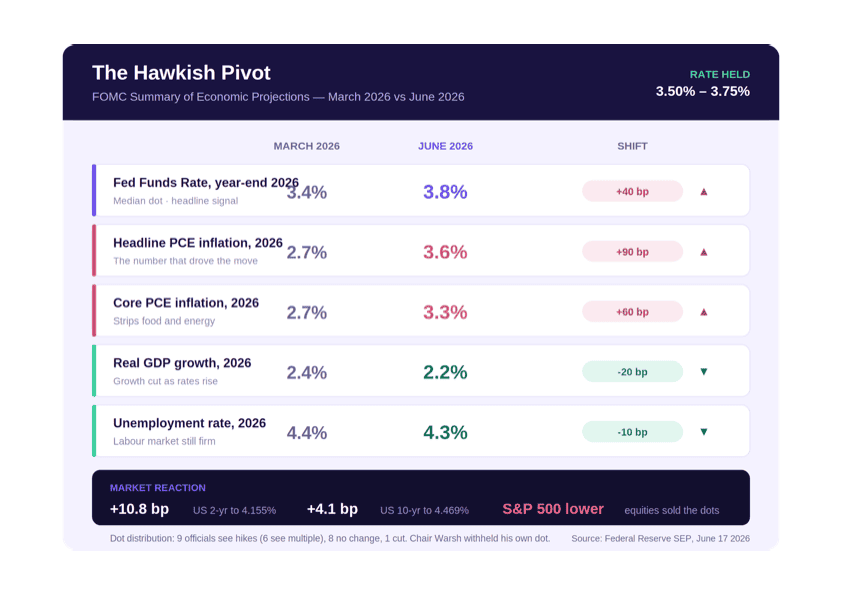Click the up arrow beside +40 bp

(703, 192)
